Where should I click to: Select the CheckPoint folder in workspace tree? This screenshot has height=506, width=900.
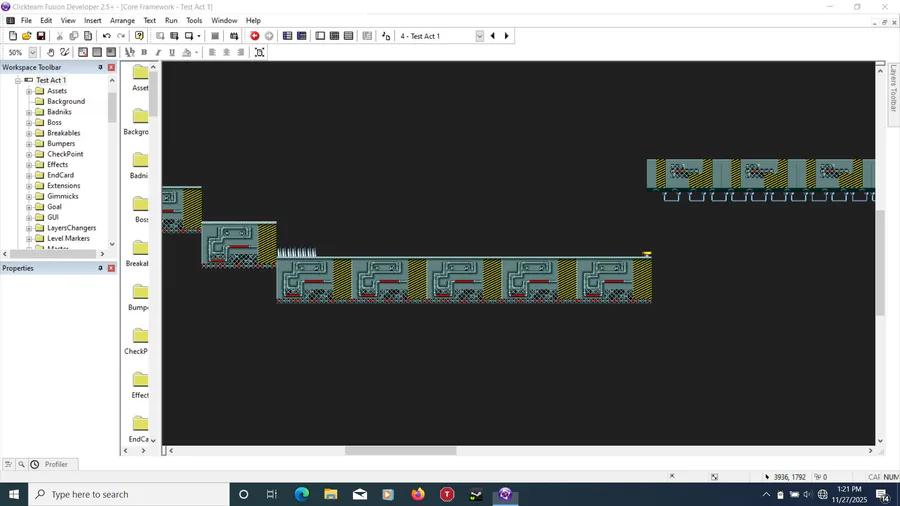(x=65, y=154)
